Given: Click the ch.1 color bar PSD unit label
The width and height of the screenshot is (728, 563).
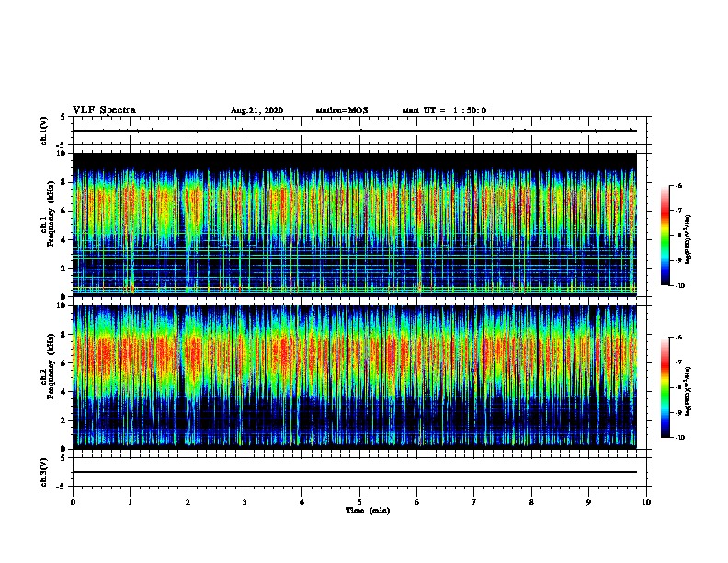Looking at the screenshot, I should click(688, 240).
